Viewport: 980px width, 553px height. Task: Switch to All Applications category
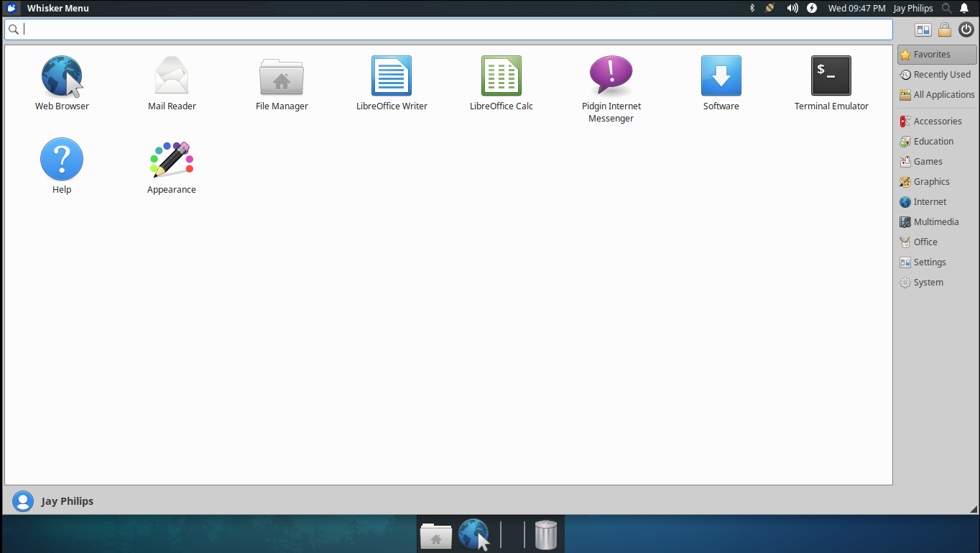click(937, 95)
